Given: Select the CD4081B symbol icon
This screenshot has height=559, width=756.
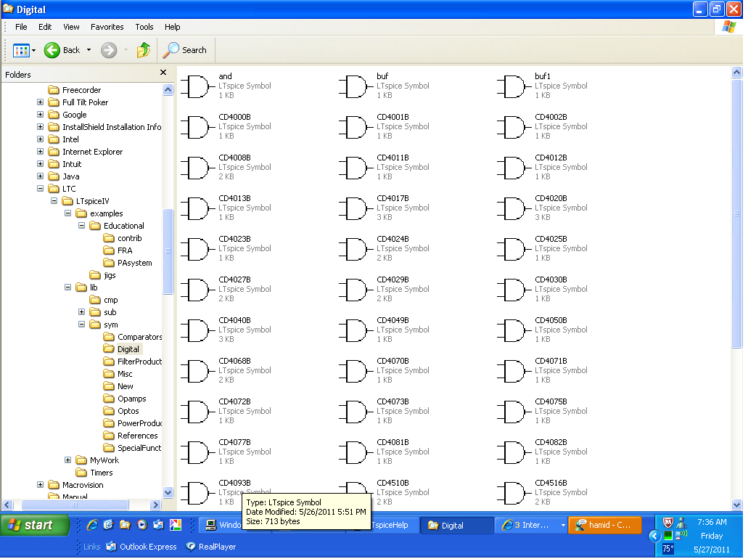Looking at the screenshot, I should 356,452.
